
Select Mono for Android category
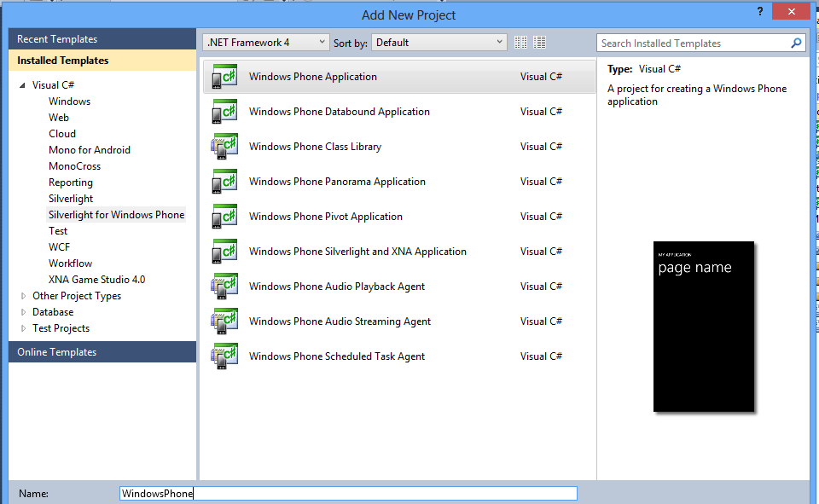pos(90,150)
